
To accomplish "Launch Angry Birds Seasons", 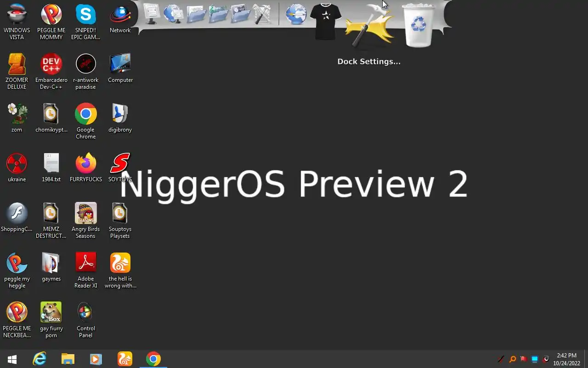I will tap(85, 220).
